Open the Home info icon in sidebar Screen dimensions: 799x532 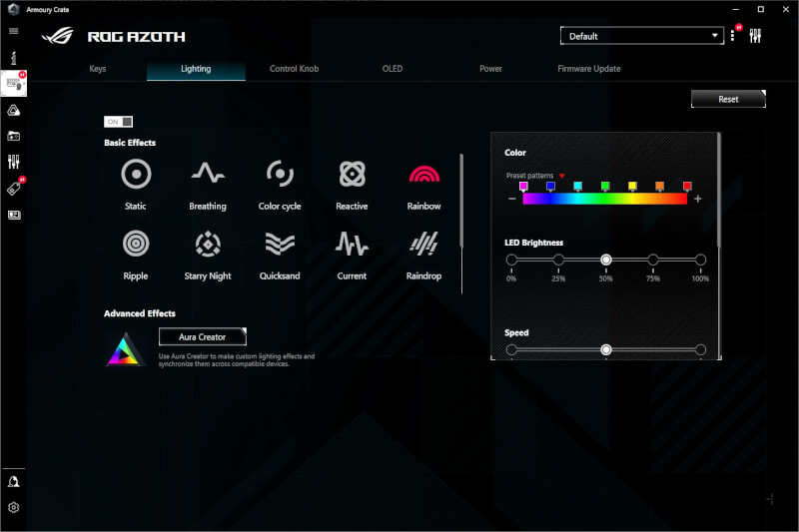pyautogui.click(x=14, y=58)
